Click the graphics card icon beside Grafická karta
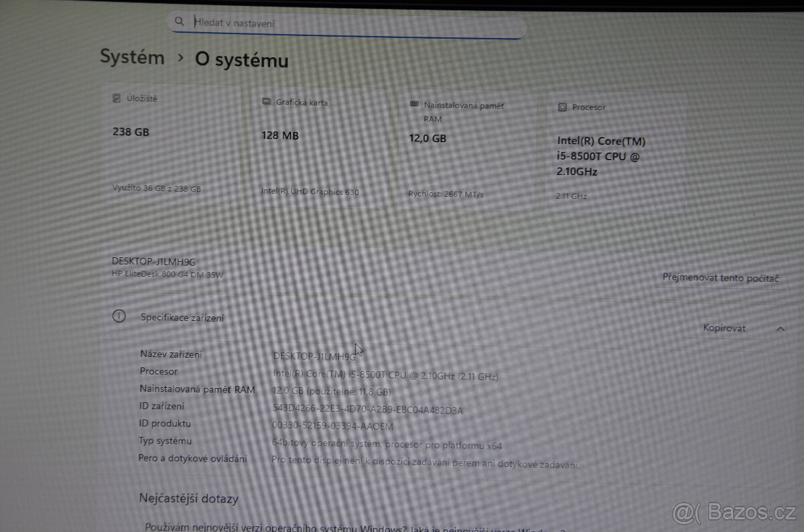Image resolution: width=804 pixels, height=532 pixels. [x=266, y=102]
